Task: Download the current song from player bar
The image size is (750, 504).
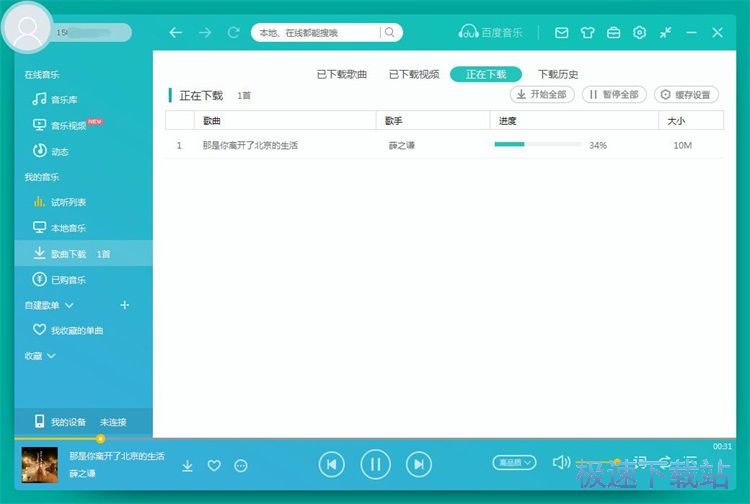Action: 188,465
